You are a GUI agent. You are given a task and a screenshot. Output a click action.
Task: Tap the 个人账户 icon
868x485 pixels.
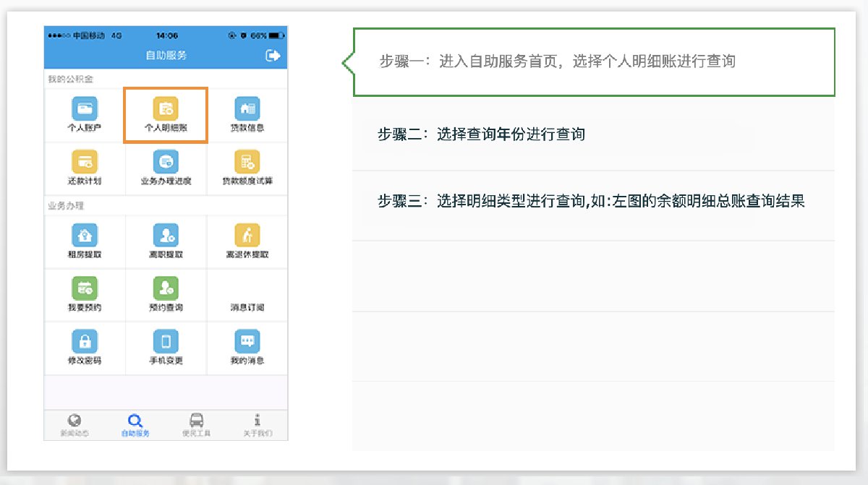[84, 109]
